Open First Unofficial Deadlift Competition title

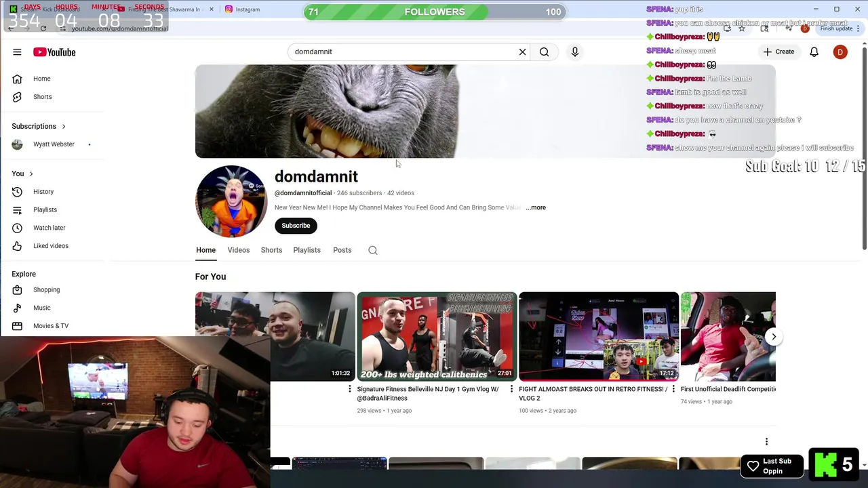click(x=728, y=389)
